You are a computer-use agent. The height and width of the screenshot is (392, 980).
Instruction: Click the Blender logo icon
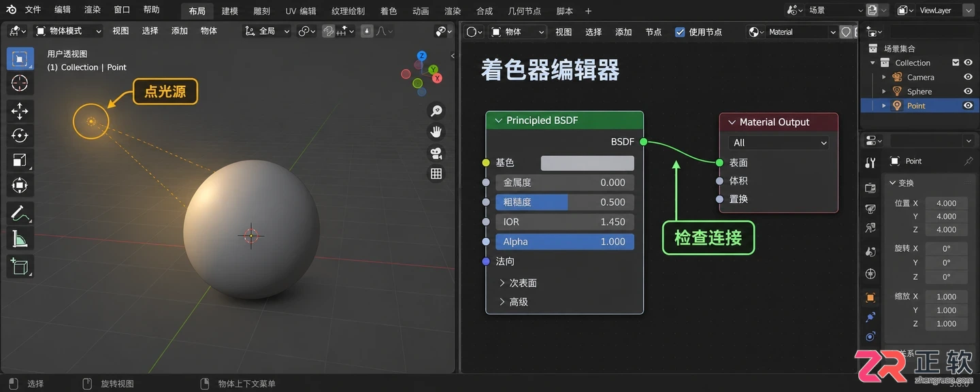click(11, 10)
